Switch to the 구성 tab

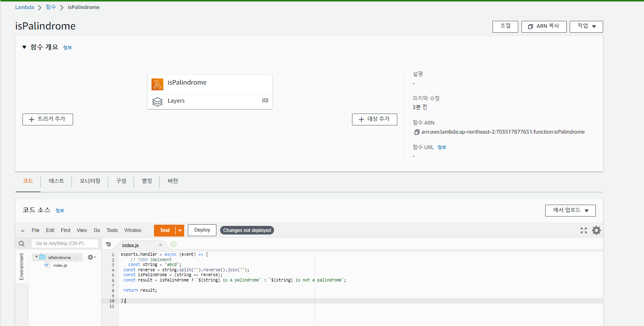pyautogui.click(x=121, y=181)
